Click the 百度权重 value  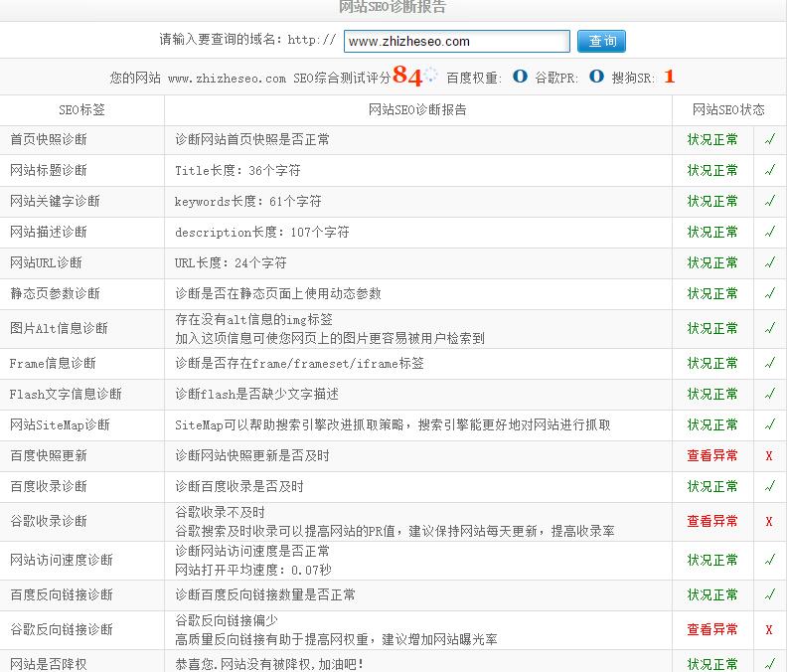point(520,77)
